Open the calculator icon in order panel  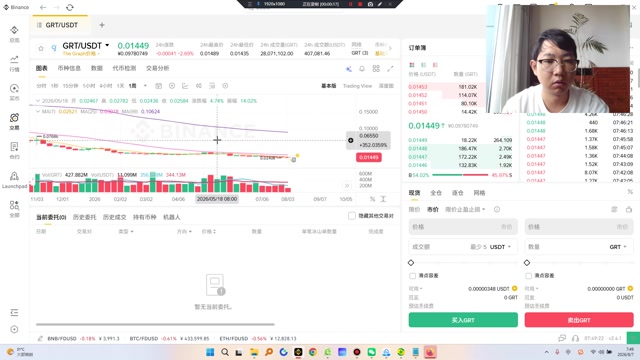(x=629, y=209)
